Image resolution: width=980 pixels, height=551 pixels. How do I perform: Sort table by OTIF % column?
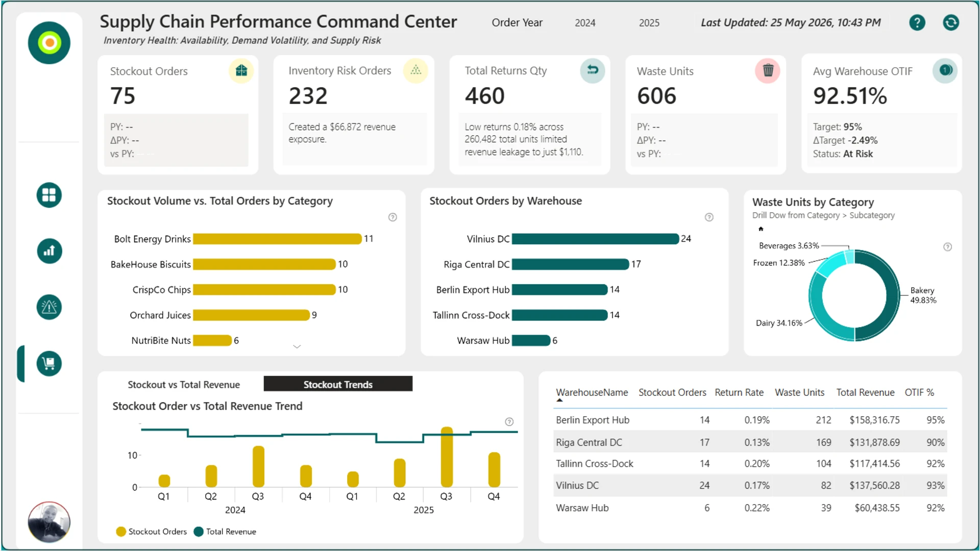pos(919,392)
